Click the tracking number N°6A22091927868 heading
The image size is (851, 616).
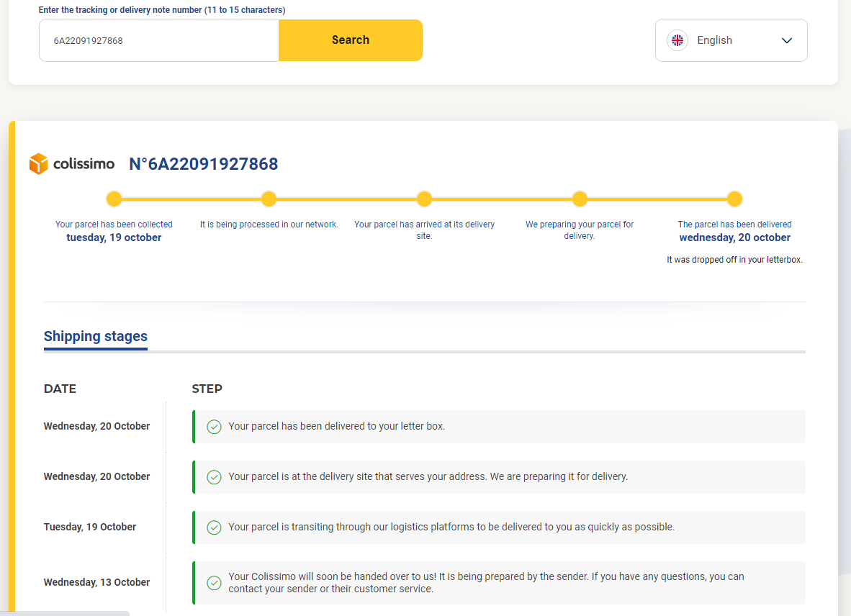(203, 164)
